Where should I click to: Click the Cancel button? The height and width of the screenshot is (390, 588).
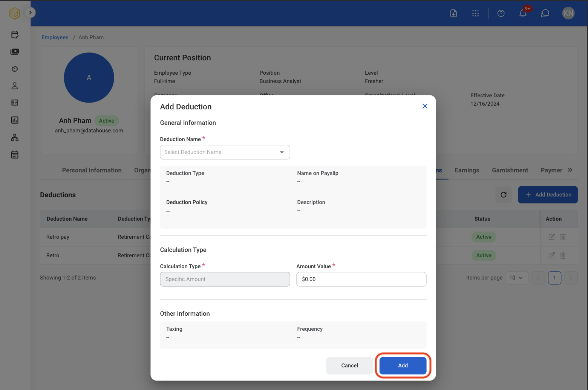pyautogui.click(x=349, y=365)
